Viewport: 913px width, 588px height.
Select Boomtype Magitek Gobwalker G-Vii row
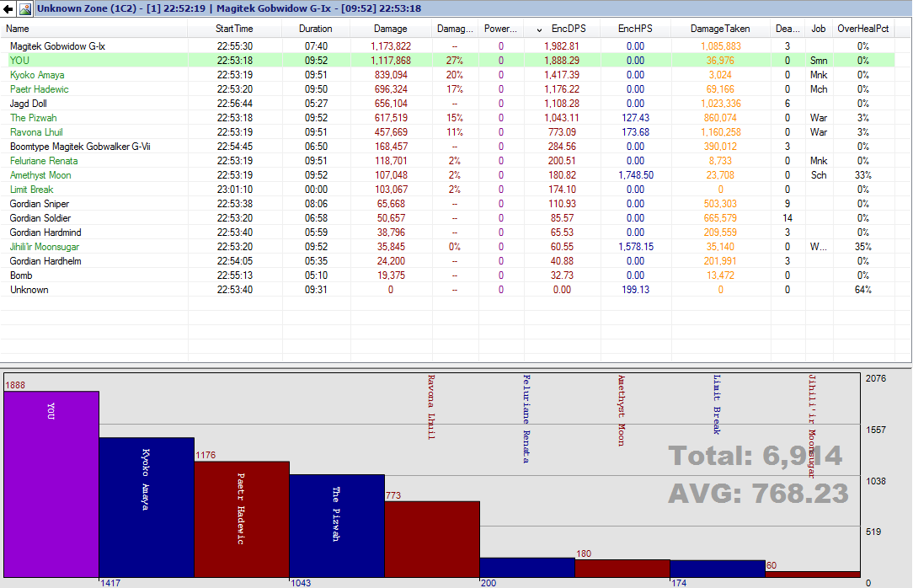[448, 146]
